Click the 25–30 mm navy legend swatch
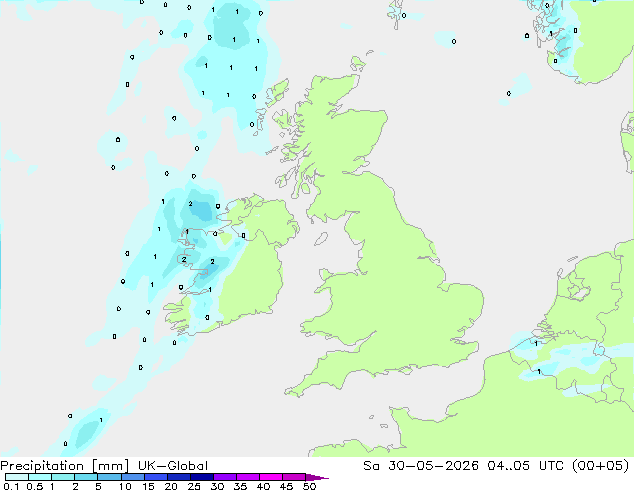 pos(201,477)
